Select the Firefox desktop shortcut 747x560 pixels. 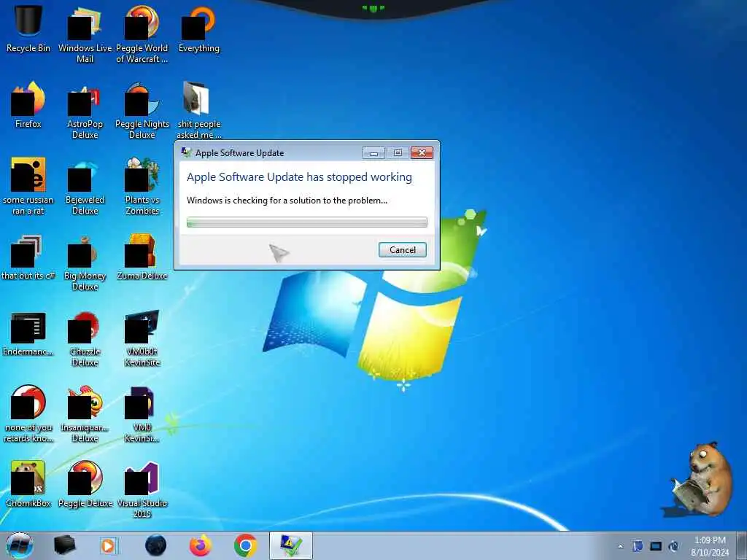28,104
